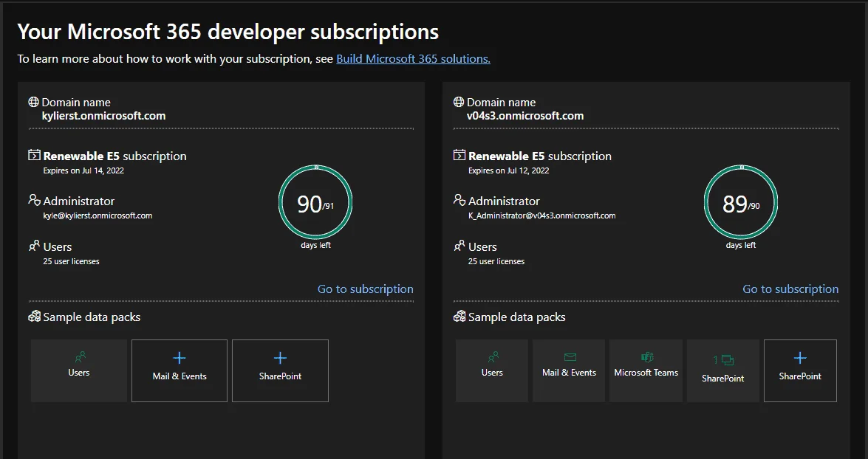Click the globe icon beside v04s3 domain name

[459, 102]
